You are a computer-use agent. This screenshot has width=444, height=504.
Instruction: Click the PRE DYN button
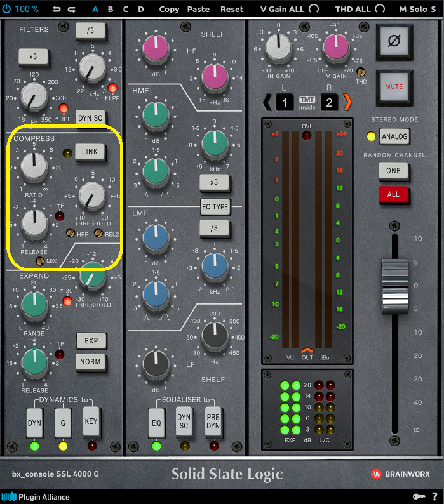click(213, 421)
